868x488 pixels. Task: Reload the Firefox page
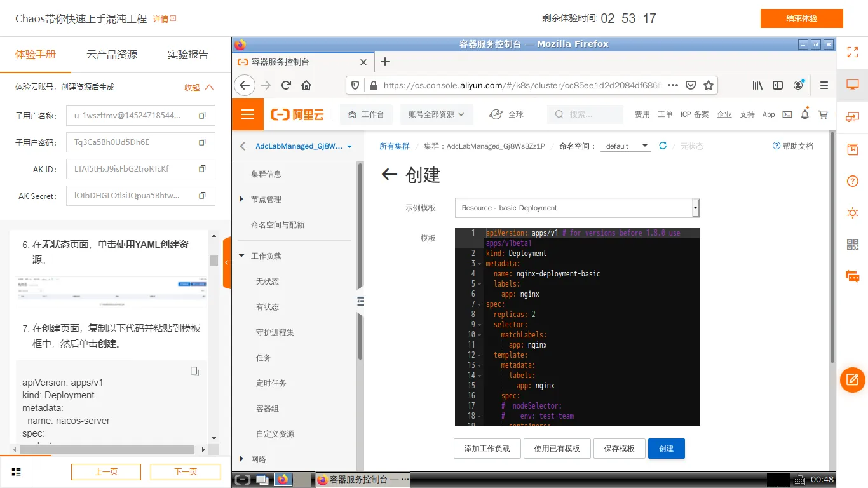[286, 85]
